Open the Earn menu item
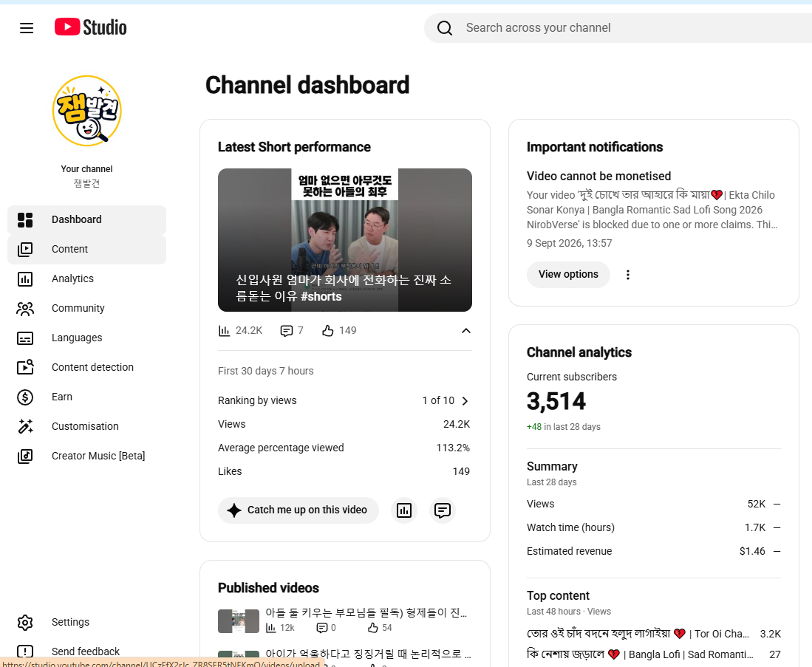 (87, 397)
